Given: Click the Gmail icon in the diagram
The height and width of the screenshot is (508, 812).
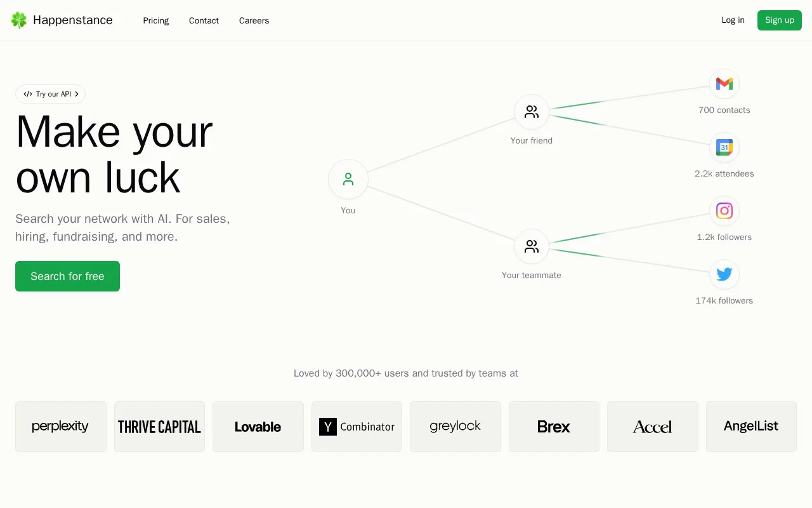Looking at the screenshot, I should point(724,84).
